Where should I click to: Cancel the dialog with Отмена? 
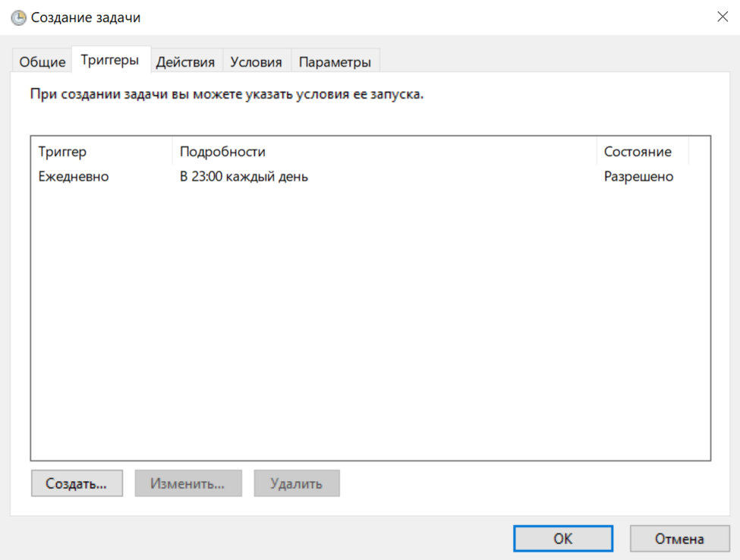pos(679,539)
